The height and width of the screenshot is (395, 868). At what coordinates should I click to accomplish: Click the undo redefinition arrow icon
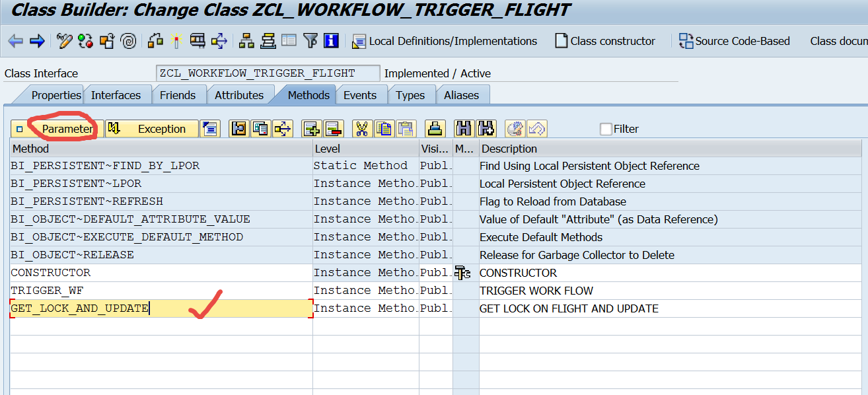[283, 129]
